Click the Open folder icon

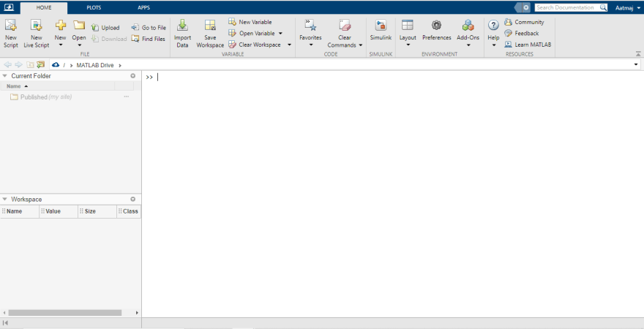tap(79, 26)
